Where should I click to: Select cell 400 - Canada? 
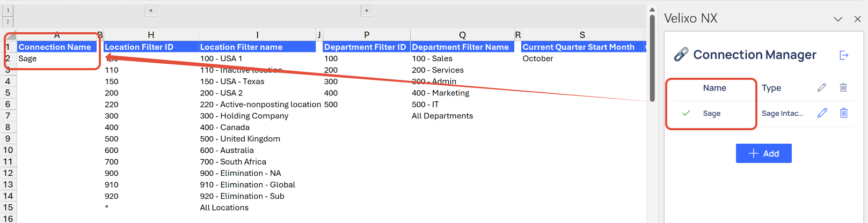pyautogui.click(x=257, y=127)
